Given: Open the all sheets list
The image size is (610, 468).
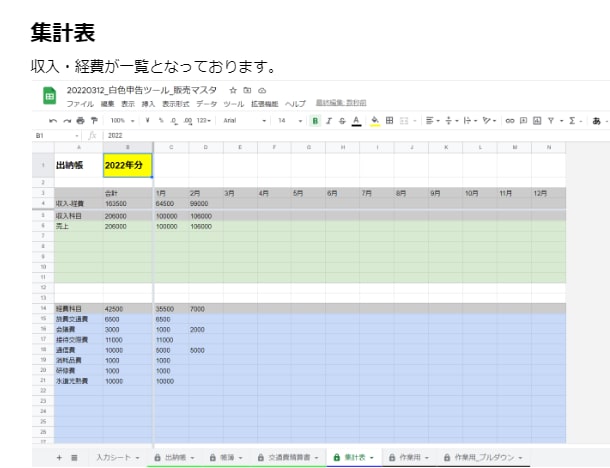Looking at the screenshot, I should tap(74, 457).
